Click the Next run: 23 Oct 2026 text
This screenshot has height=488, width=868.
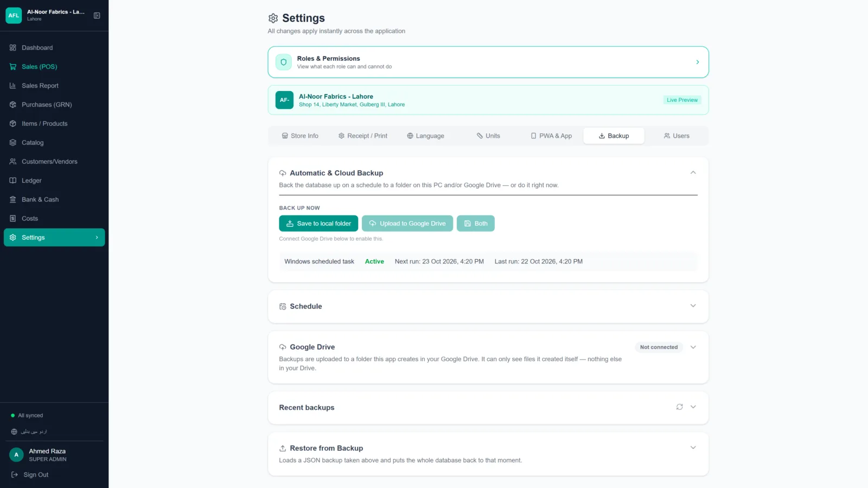click(x=439, y=262)
